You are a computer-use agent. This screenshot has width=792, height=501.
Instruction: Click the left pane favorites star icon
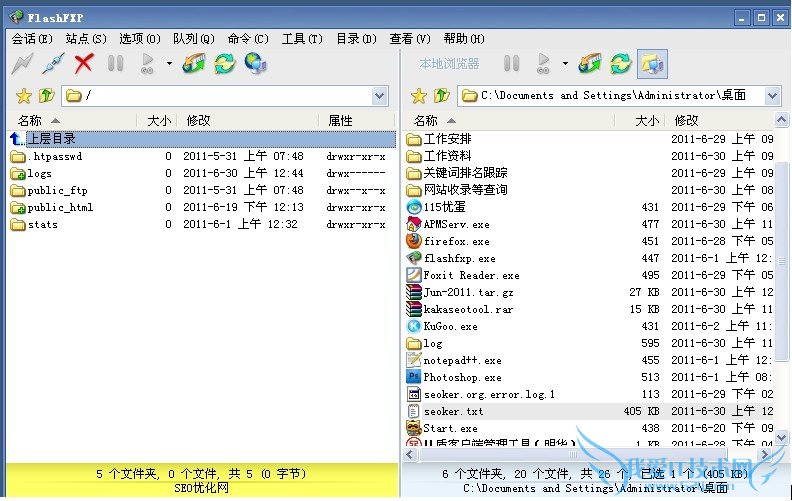point(23,95)
